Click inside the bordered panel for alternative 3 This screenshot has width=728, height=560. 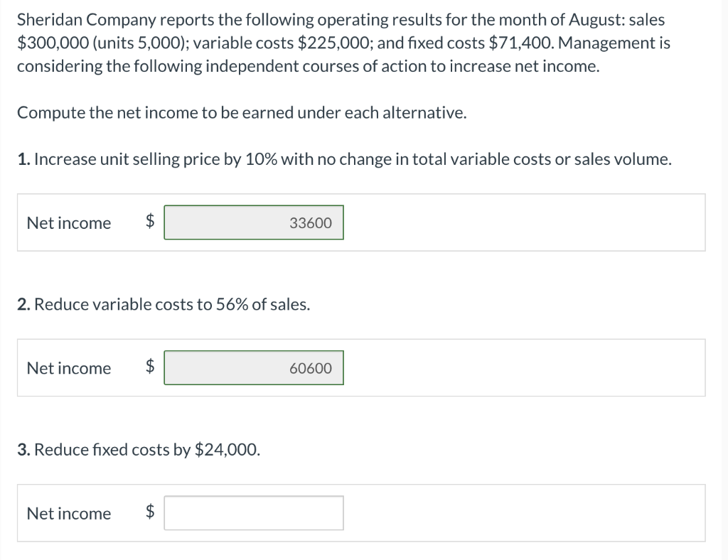point(498,513)
